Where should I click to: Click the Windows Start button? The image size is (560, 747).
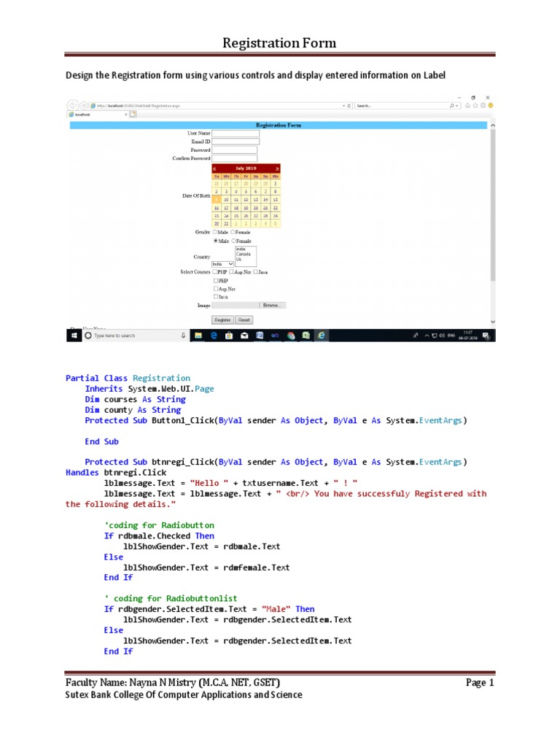[x=74, y=336]
